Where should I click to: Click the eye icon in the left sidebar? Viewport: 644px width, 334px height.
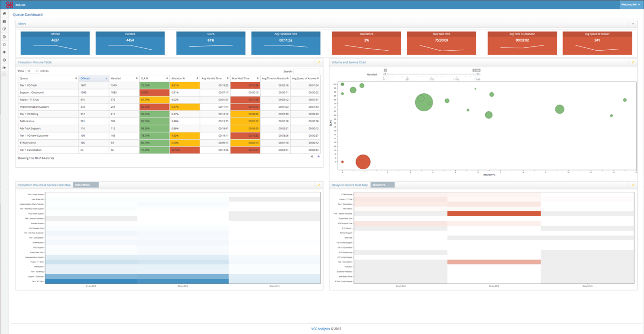[4, 52]
